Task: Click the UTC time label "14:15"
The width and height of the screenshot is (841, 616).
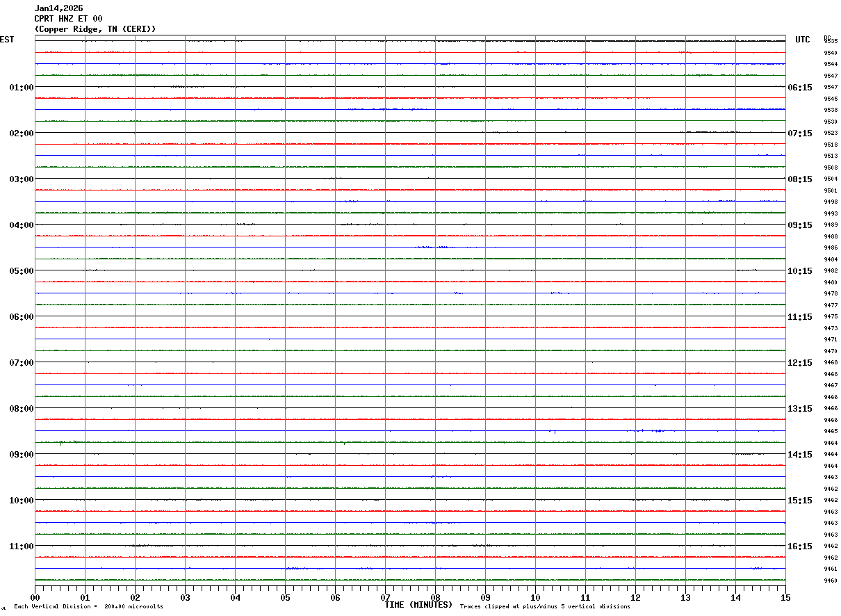Action: point(800,455)
